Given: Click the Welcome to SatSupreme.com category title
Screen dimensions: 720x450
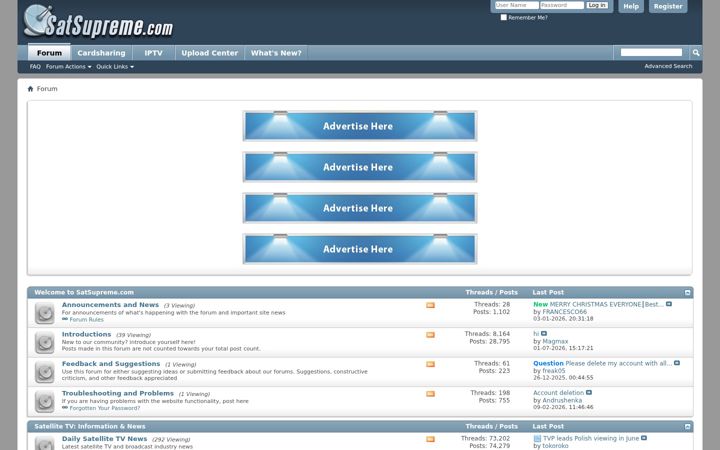Looking at the screenshot, I should pyautogui.click(x=84, y=292).
